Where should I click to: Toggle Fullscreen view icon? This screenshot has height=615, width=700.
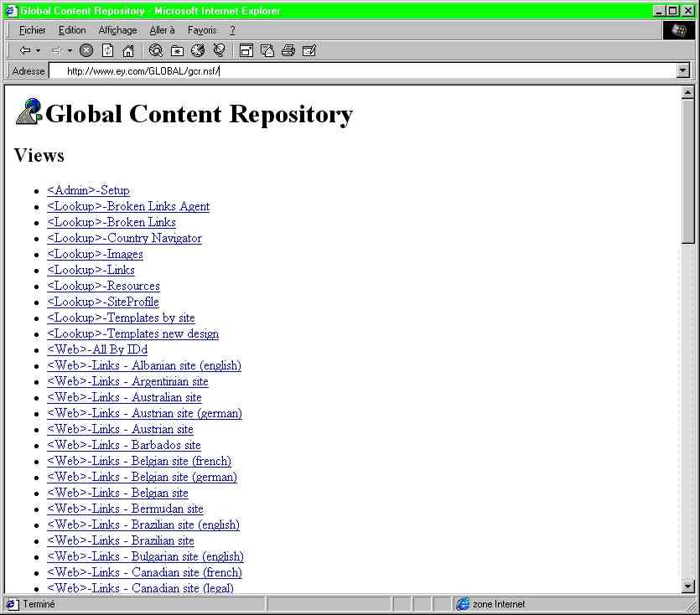[246, 50]
